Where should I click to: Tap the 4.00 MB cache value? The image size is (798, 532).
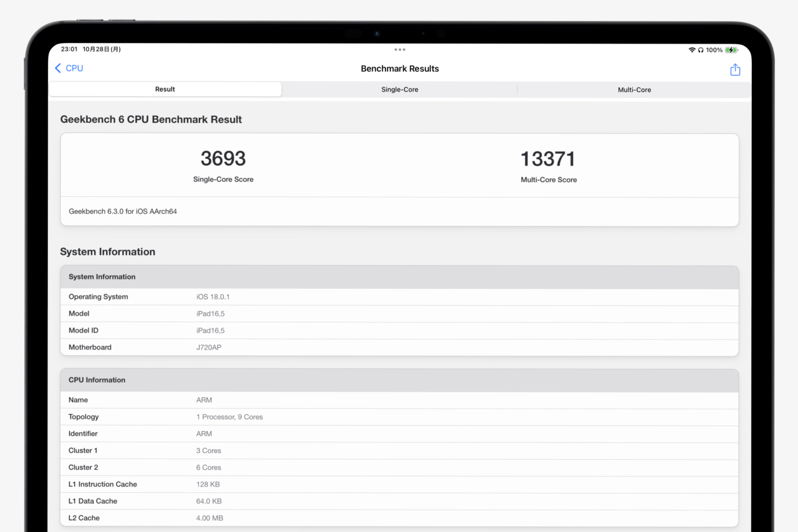pyautogui.click(x=209, y=518)
